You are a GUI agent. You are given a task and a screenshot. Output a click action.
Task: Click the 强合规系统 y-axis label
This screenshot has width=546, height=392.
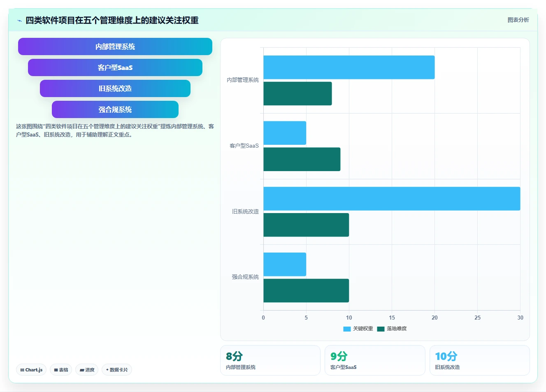[x=245, y=277]
